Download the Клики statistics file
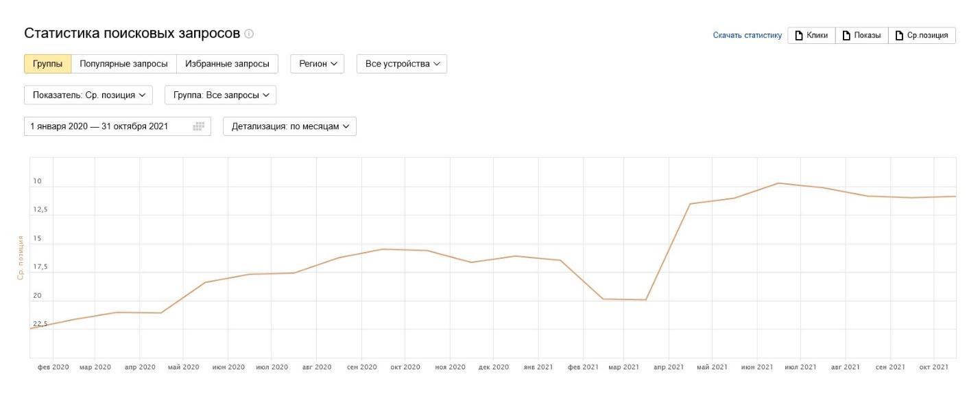Screen dimensions: 980x403 coord(811,36)
